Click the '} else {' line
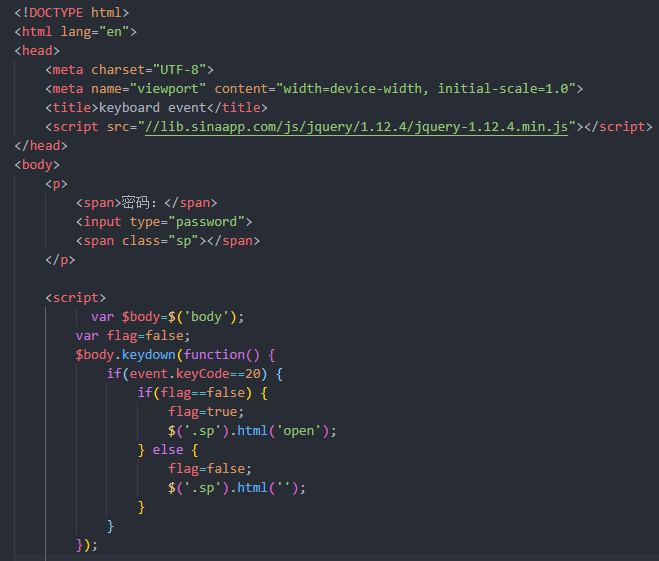 [x=168, y=450]
